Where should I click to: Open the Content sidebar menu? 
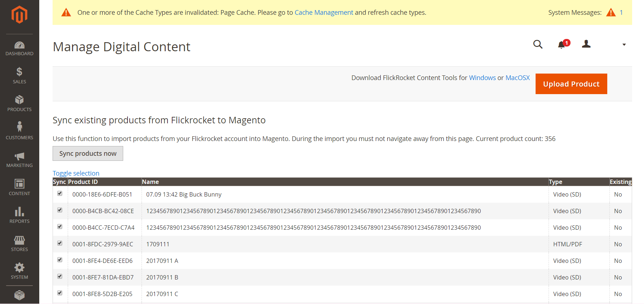point(19,187)
